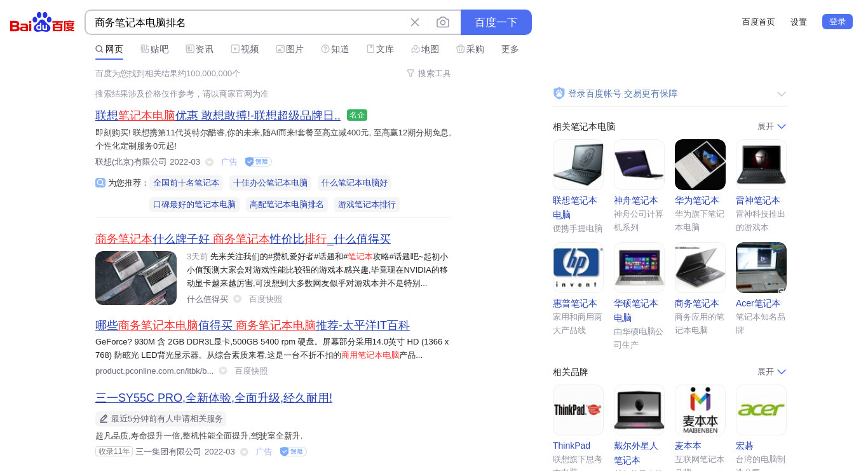This screenshot has width=868, height=471.
Task: Click inside the search input field
Action: click(x=248, y=22)
